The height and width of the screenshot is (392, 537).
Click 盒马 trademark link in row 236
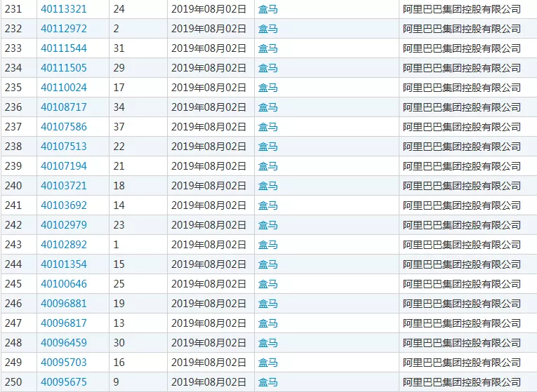[268, 107]
